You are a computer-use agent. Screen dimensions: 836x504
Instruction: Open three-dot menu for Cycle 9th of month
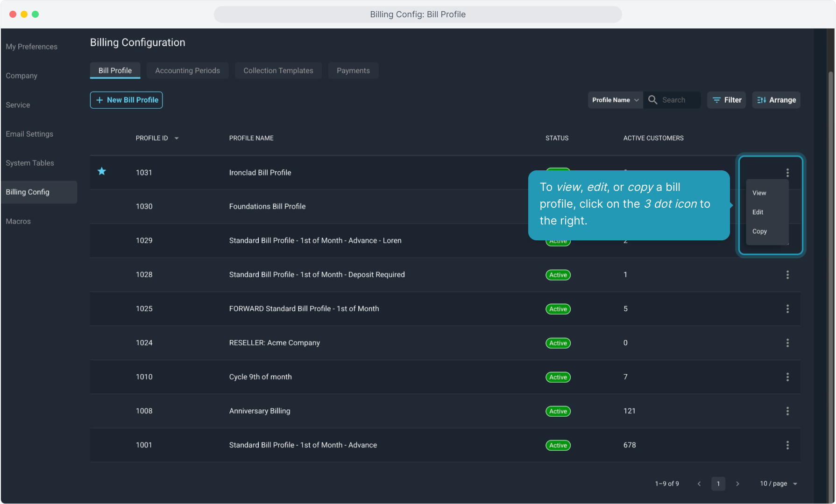pyautogui.click(x=787, y=377)
